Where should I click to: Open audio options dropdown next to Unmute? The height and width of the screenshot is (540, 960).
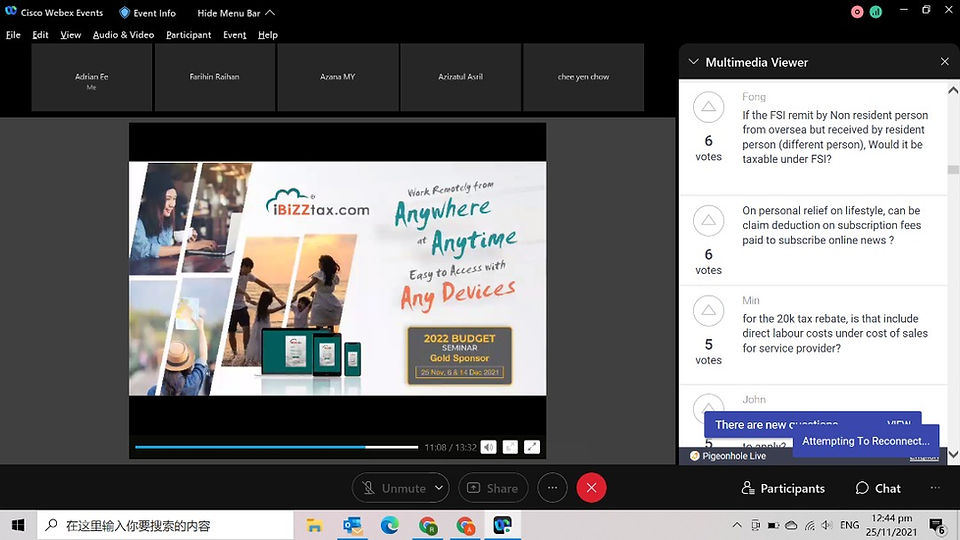[439, 488]
